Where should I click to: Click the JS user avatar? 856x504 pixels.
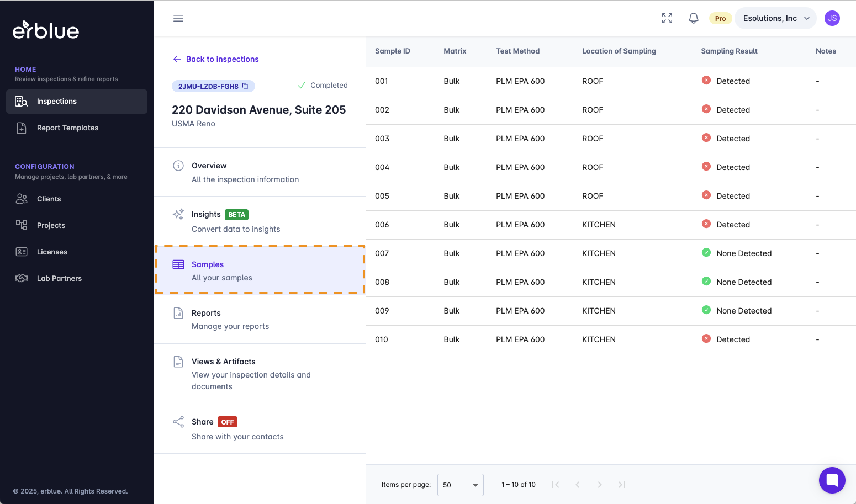(x=832, y=18)
